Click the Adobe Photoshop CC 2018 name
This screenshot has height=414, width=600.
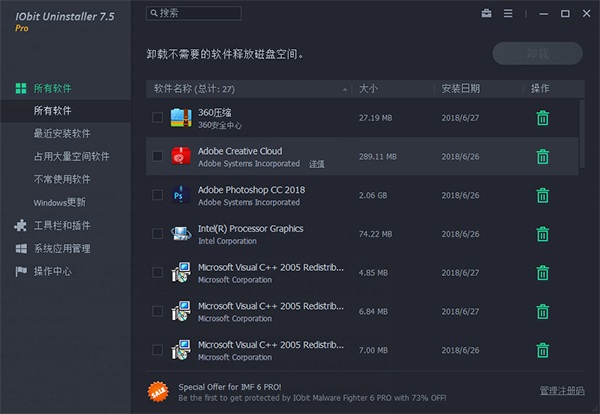(251, 190)
